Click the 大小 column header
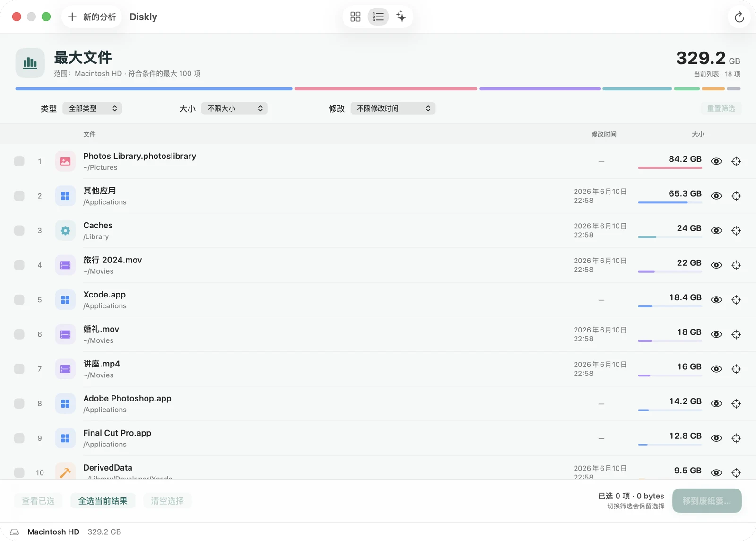 tap(698, 134)
